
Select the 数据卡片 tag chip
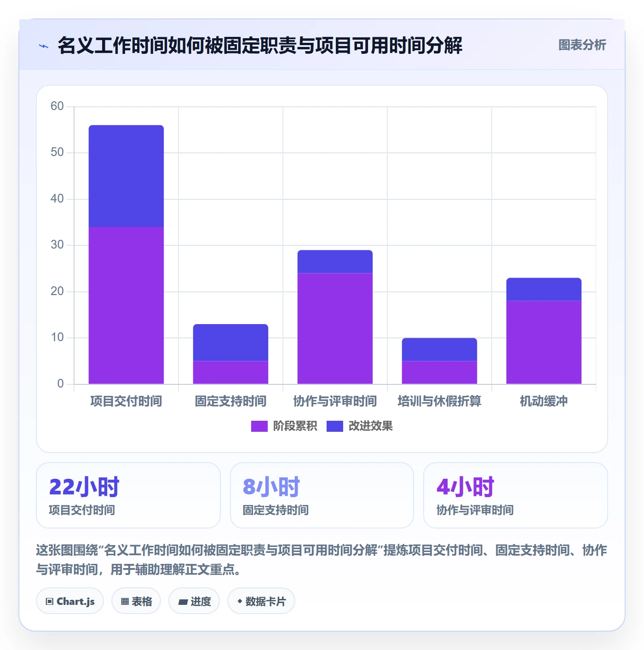[x=261, y=601]
